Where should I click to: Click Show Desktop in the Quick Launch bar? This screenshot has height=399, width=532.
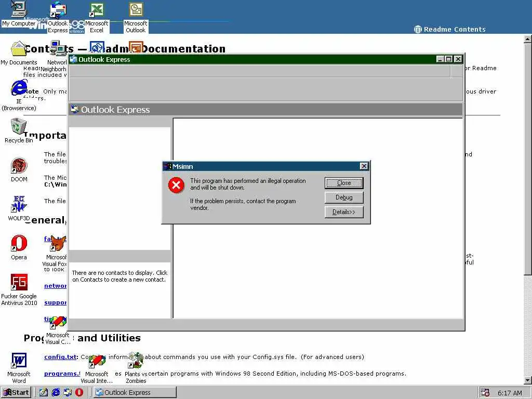pos(44,392)
